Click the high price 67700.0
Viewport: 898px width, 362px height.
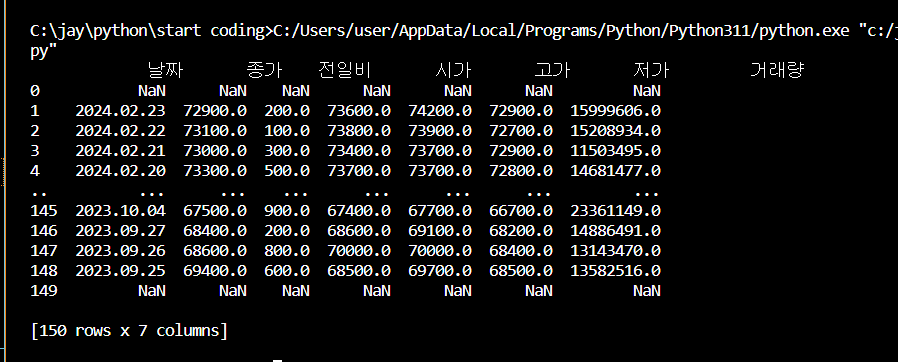coord(440,211)
